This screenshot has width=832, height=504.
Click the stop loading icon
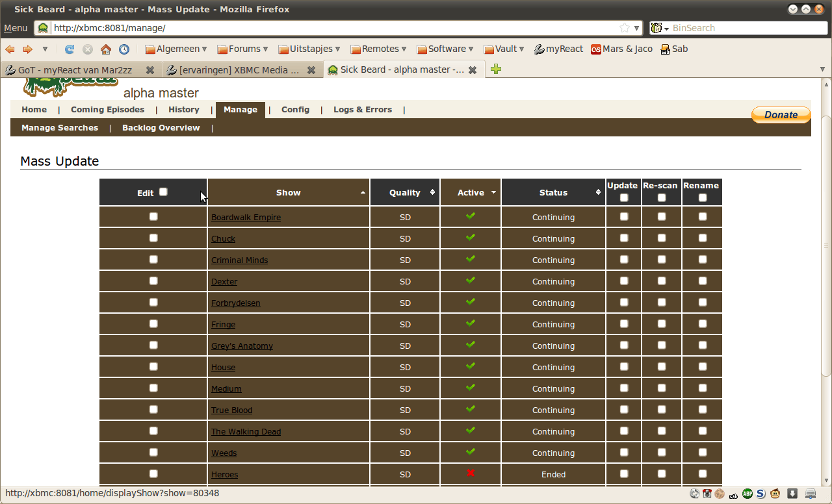(88, 49)
